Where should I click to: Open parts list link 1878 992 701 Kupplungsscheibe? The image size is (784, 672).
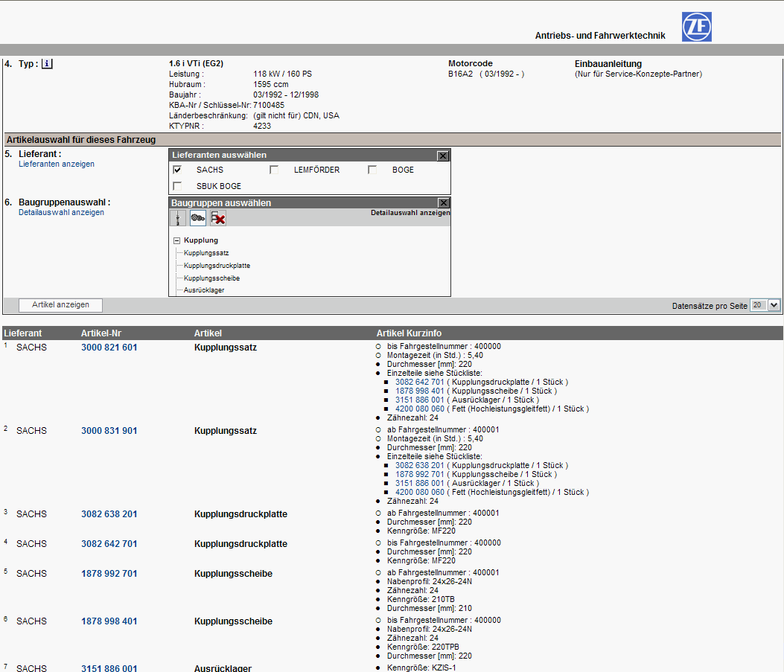coord(419,475)
